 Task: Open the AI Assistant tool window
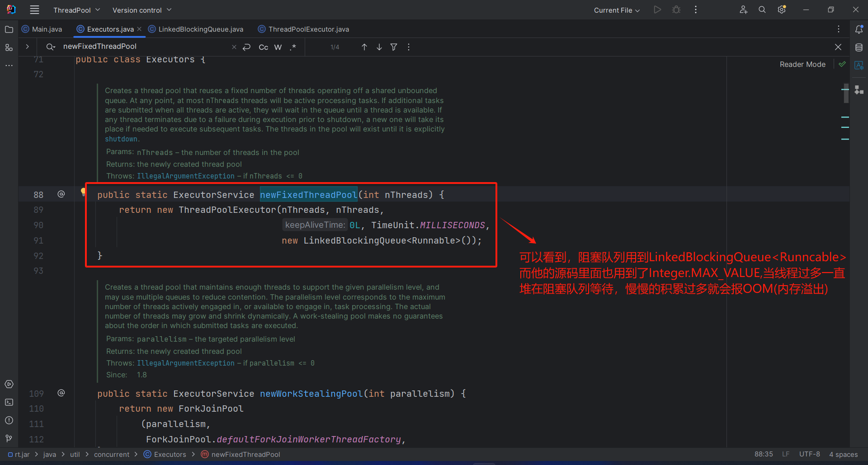859,66
